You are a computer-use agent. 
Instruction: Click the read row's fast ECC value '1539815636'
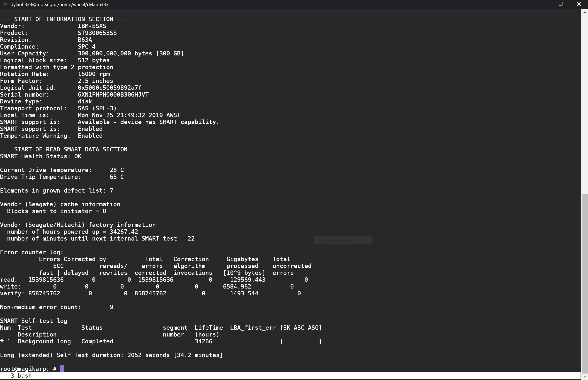click(46, 280)
